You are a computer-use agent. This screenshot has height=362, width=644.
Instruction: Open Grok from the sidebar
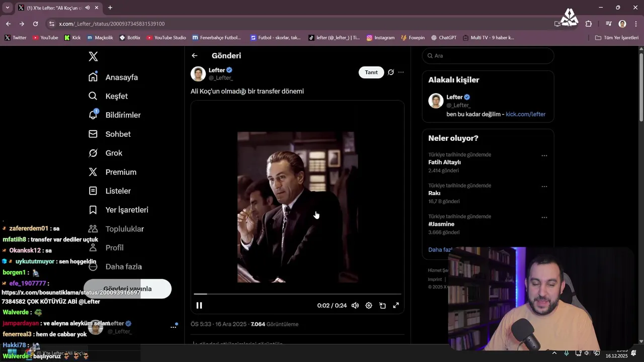coord(106,153)
